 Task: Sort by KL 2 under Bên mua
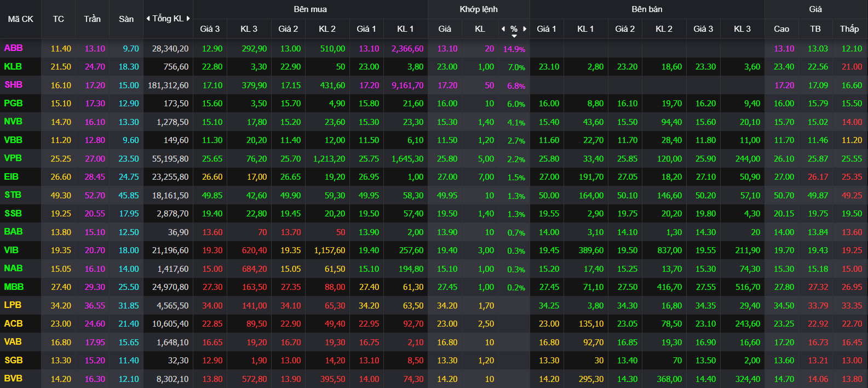coord(327,28)
